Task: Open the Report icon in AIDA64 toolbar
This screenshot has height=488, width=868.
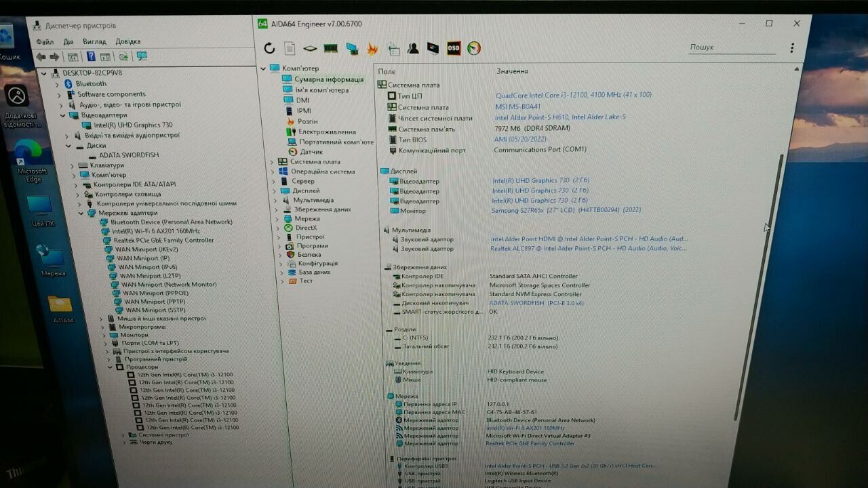Action: click(x=290, y=48)
